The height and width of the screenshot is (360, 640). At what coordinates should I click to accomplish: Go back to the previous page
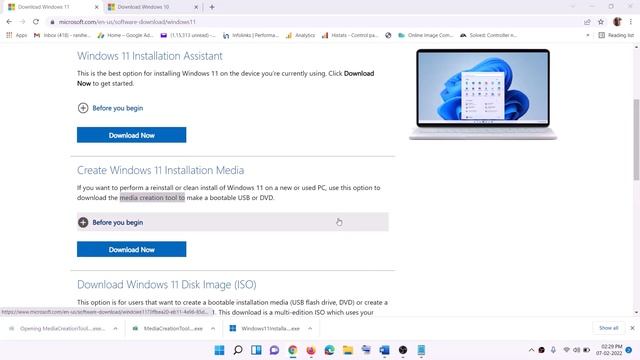tap(9, 22)
